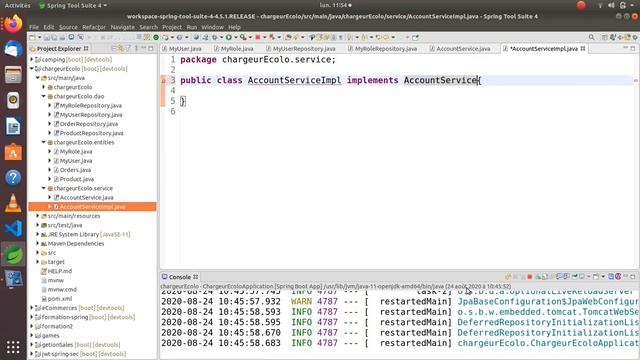Collapse the chargeurEcolo.entities package
The image size is (640, 360).
[44, 142]
